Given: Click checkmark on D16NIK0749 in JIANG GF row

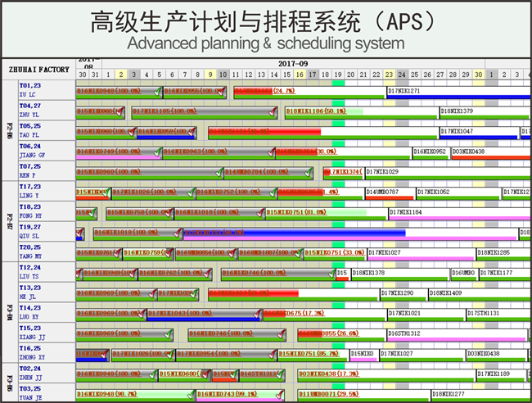Looking at the screenshot, I should [x=156, y=152].
